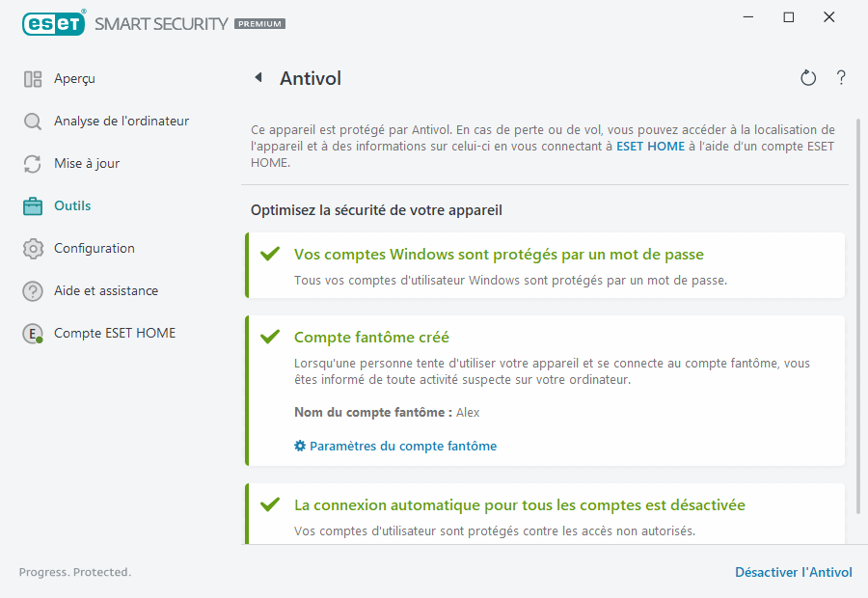Click the Configuration gear icon
This screenshot has width=868, height=598.
pyautogui.click(x=33, y=248)
